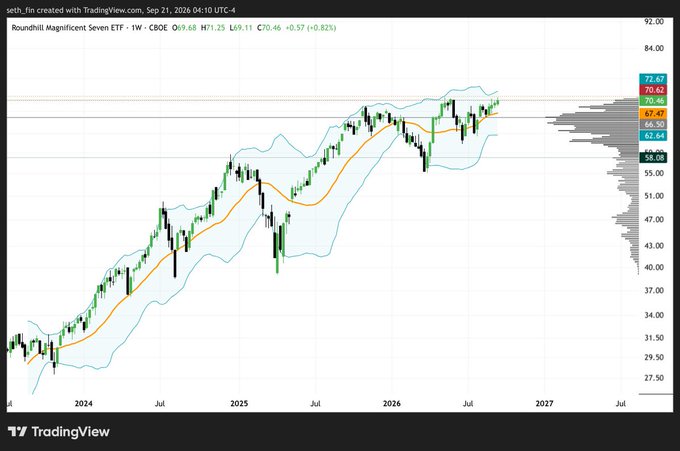The width and height of the screenshot is (680, 451).
Task: Click the 2025 time axis label
Action: tap(239, 404)
